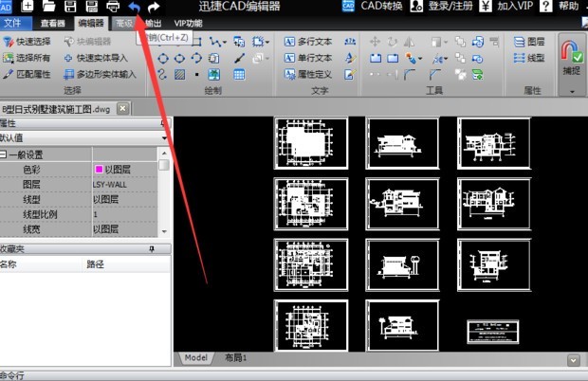Click 多边形实体输入 button
The image size is (588, 381).
pyautogui.click(x=100, y=74)
